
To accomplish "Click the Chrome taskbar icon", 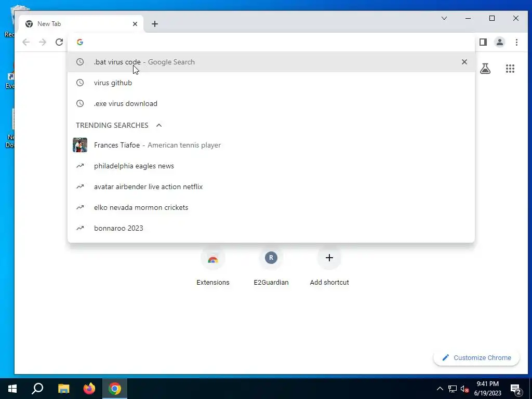I will [x=115, y=389].
